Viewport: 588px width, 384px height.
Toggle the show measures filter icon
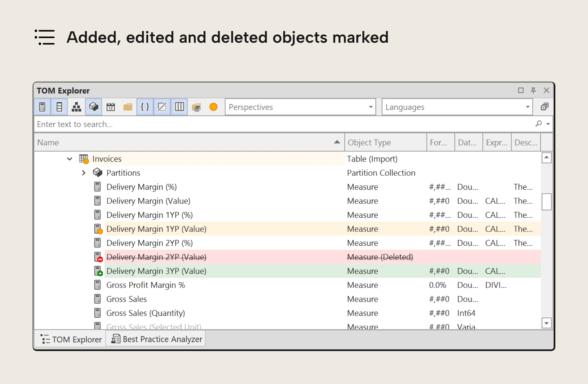point(42,107)
